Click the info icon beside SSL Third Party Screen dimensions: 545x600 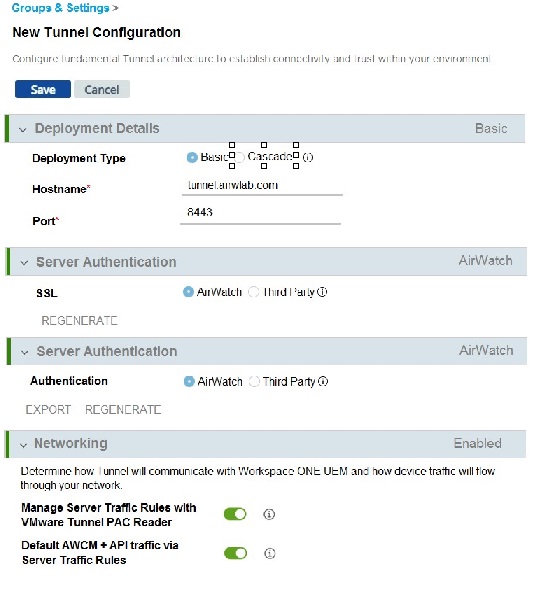point(322,292)
